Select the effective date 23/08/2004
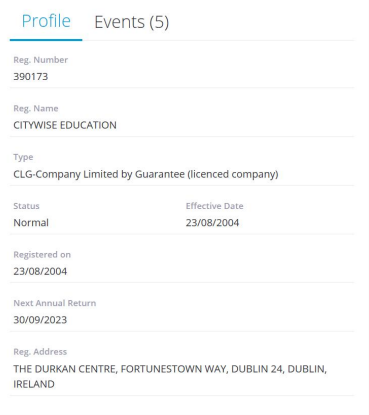Viewport: 369px width, 415px height. (x=212, y=223)
